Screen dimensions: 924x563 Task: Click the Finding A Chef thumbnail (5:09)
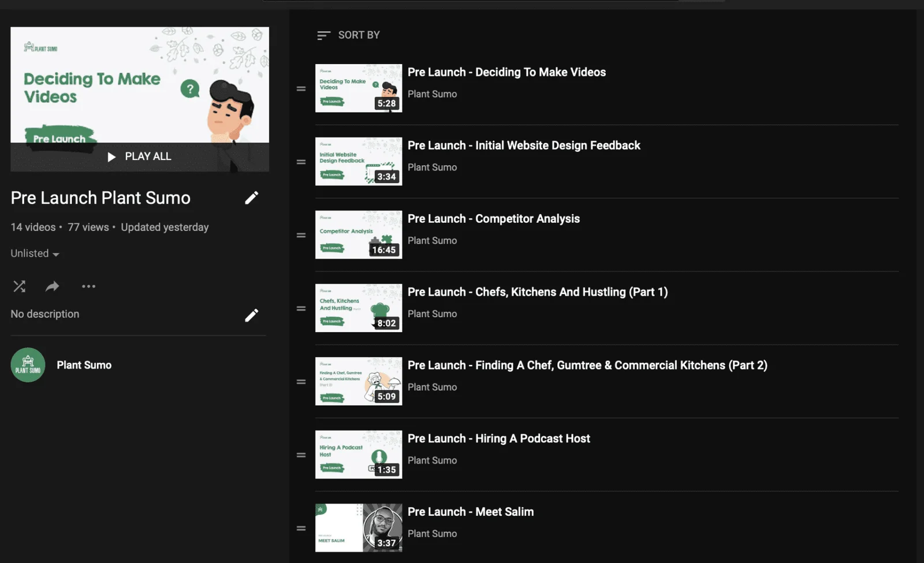tap(359, 381)
